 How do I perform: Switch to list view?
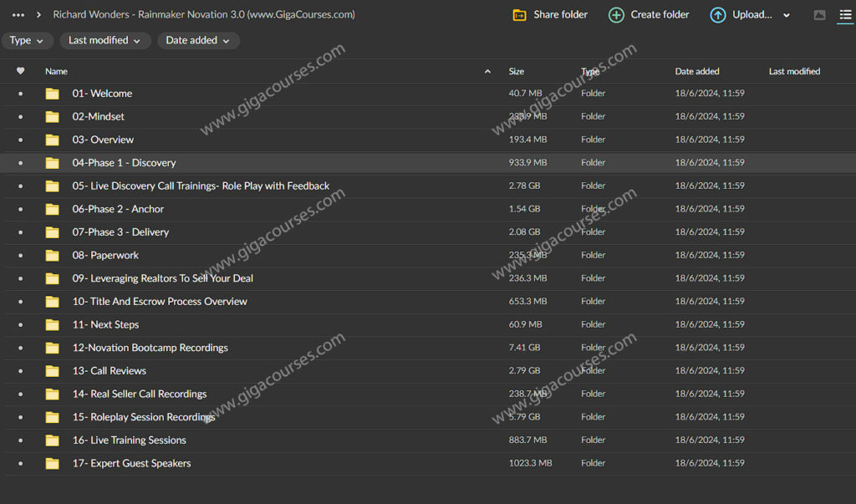[845, 15]
